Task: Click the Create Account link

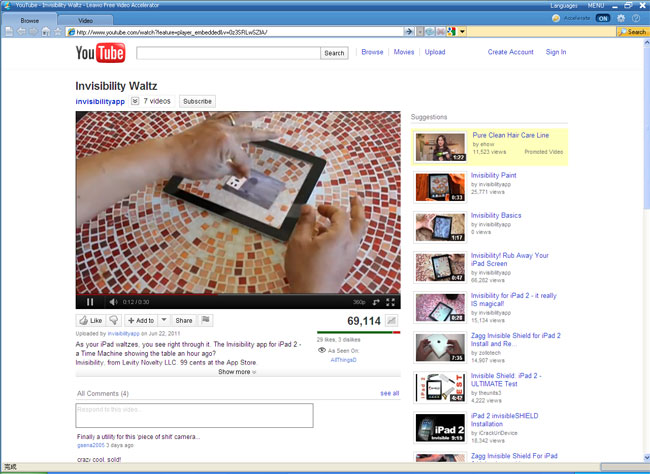Action: point(510,52)
